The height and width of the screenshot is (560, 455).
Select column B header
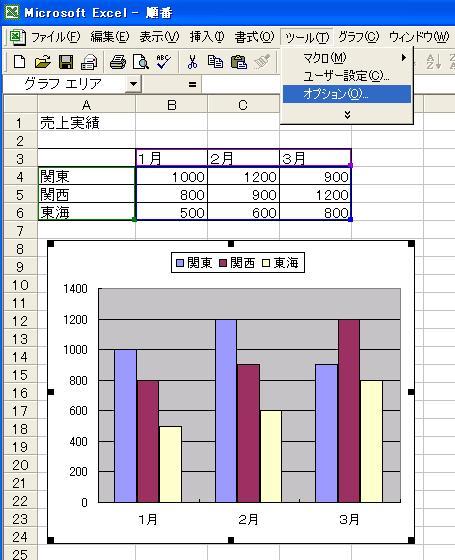pos(172,105)
